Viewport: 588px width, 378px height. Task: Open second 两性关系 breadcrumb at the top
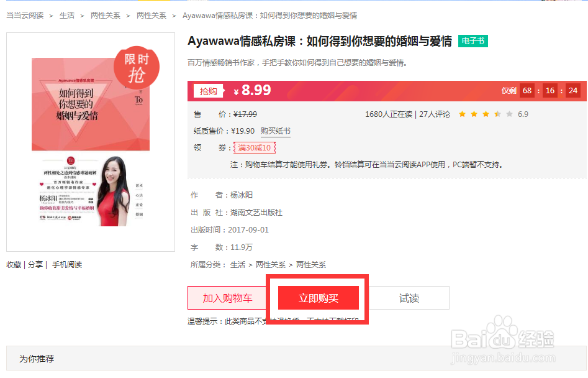tap(151, 16)
